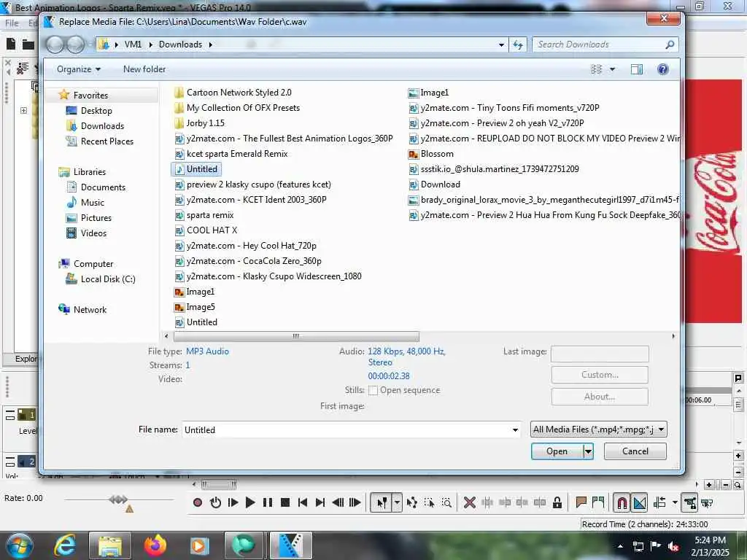Image resolution: width=747 pixels, height=560 pixels.
Task: Click the Trim Start toolbar icon
Action: 505,502
